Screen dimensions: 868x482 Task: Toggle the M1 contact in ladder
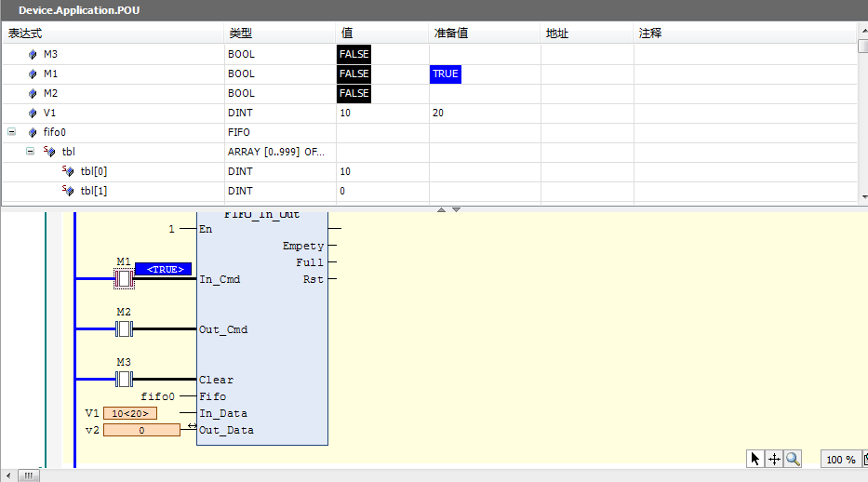(x=124, y=278)
